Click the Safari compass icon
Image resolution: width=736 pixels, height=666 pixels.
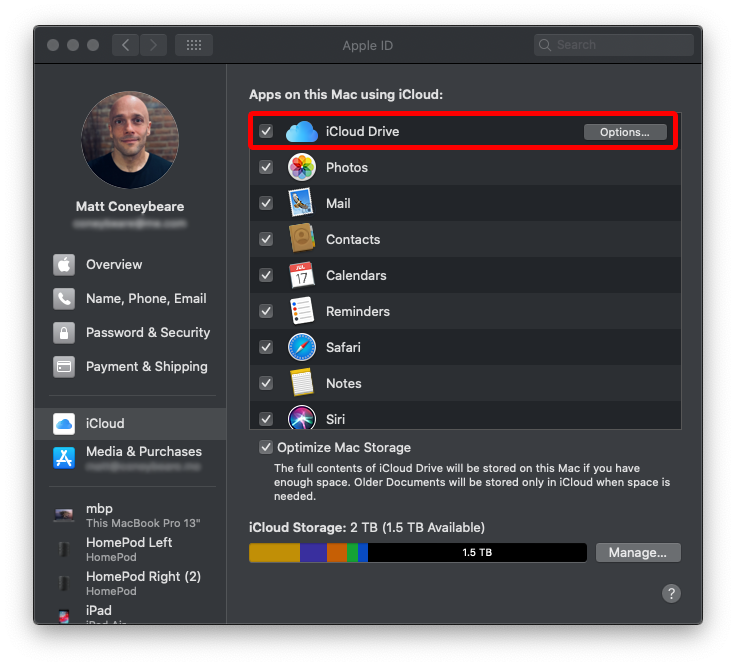pyautogui.click(x=302, y=348)
